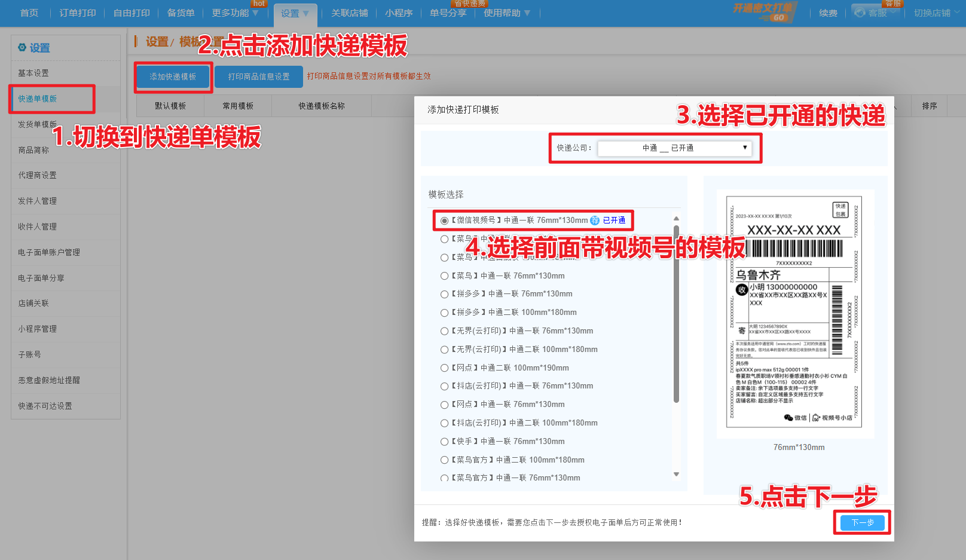
Task: Click the 快递模板名称 column header
Action: [322, 106]
